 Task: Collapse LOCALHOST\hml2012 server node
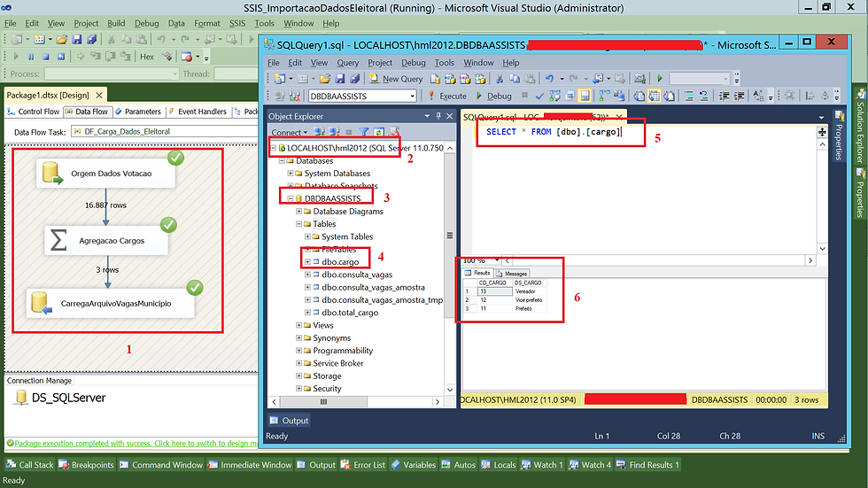(274, 148)
